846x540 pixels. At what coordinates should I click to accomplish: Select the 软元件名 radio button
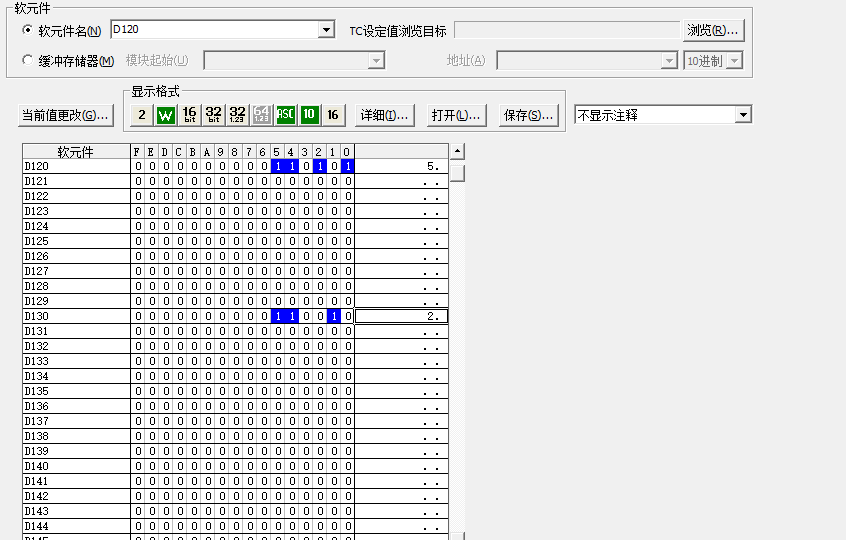click(27, 31)
